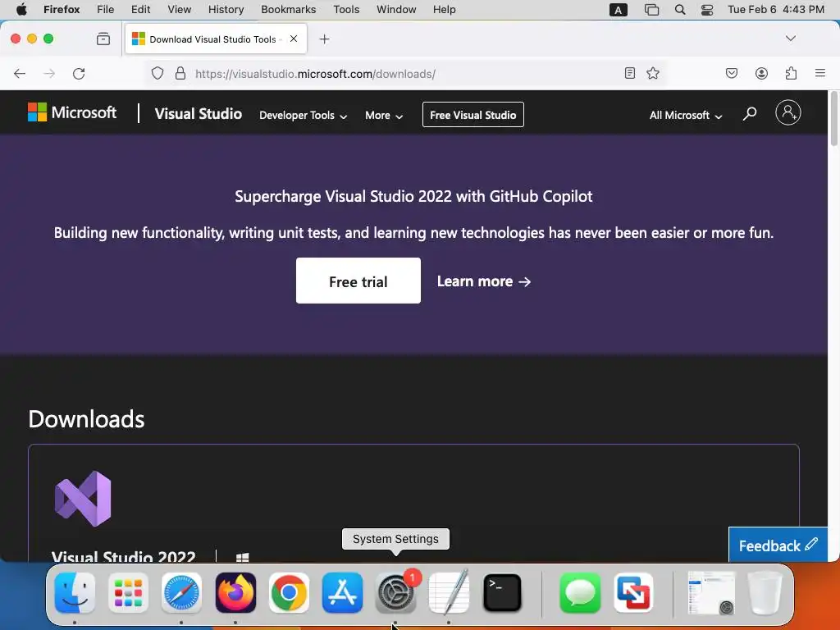Open the Pocket save icon
This screenshot has height=630, width=840.
pyautogui.click(x=731, y=73)
